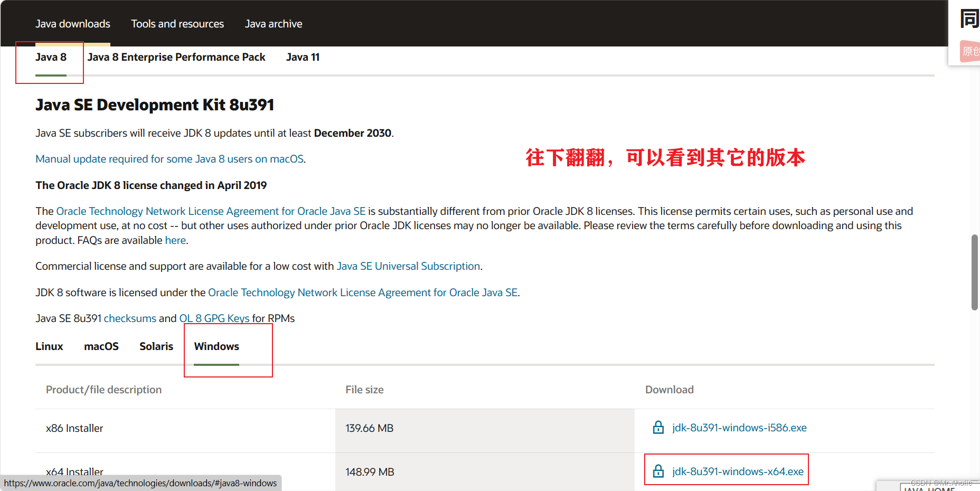980x491 pixels.
Task: Click the 'here' FAQ link
Action: (x=175, y=240)
